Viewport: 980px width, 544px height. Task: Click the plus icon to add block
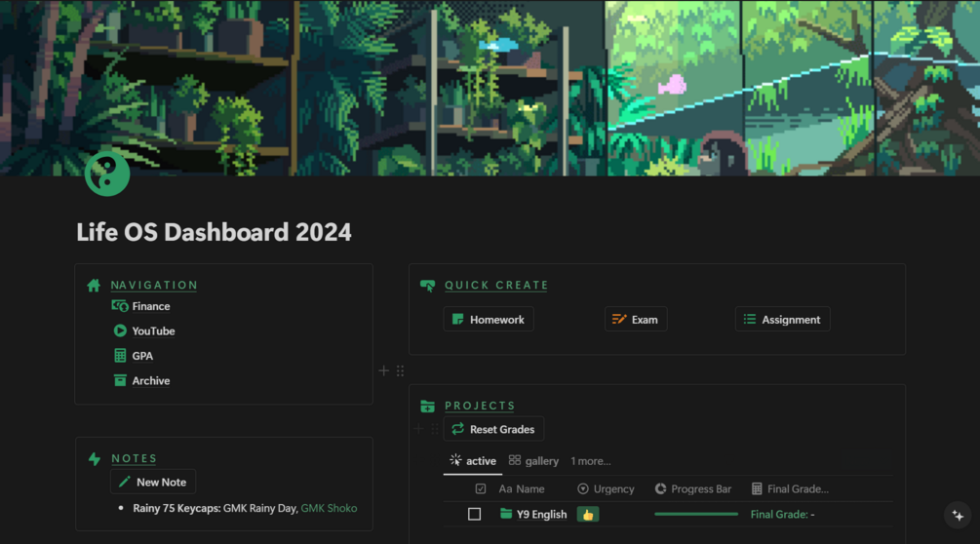tap(384, 371)
